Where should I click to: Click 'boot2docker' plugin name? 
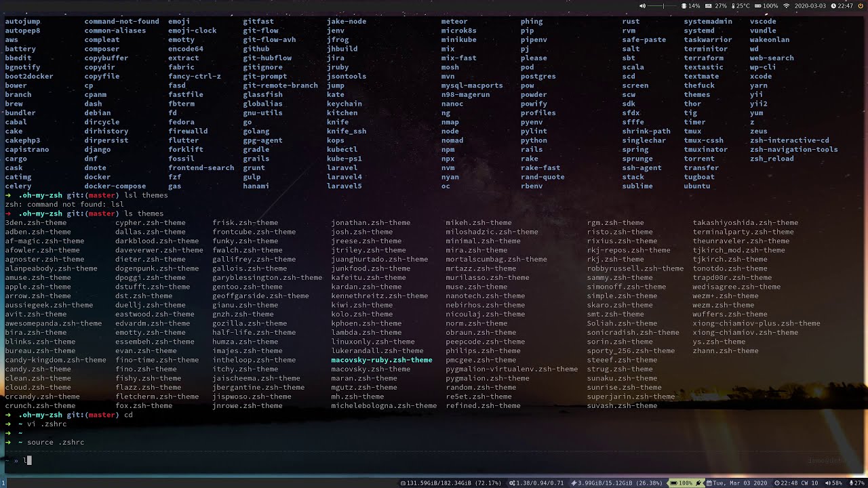point(29,77)
